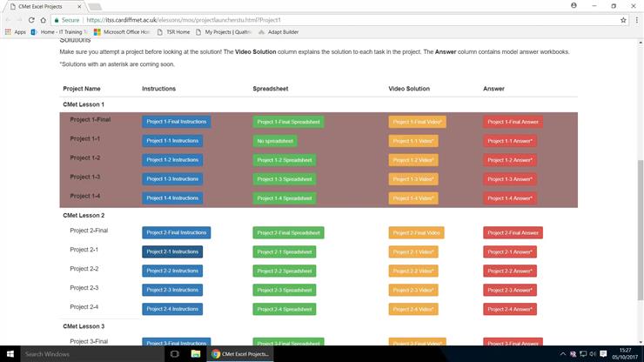Watch Project 2-3 Video
Screen dimensions: 644x362
click(413, 290)
